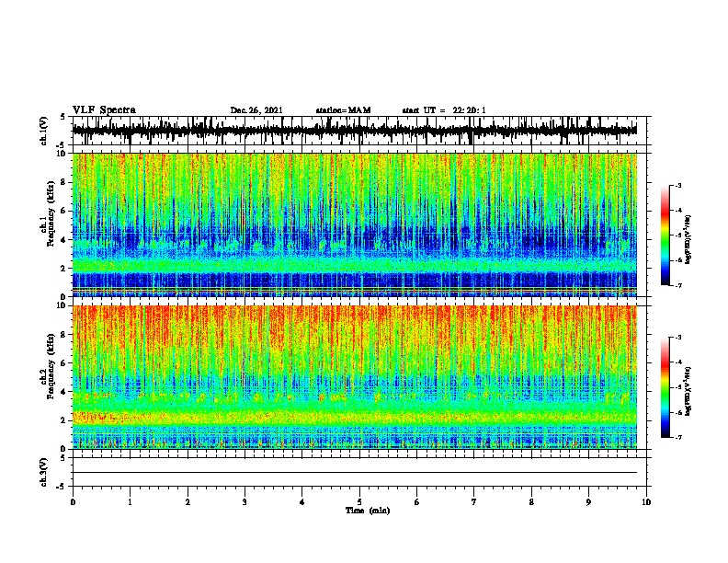Click the time axis tick label "6"
This screenshot has height=563, width=728.
417,502
